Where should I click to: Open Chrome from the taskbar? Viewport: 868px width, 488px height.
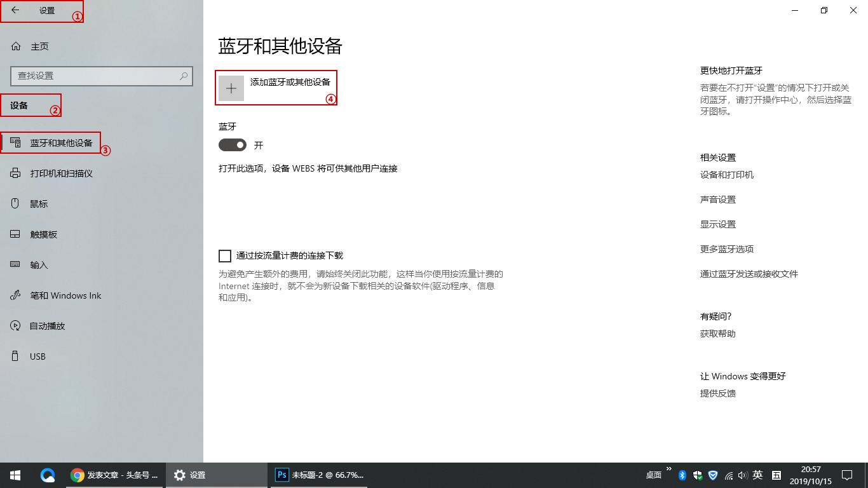[x=78, y=475]
